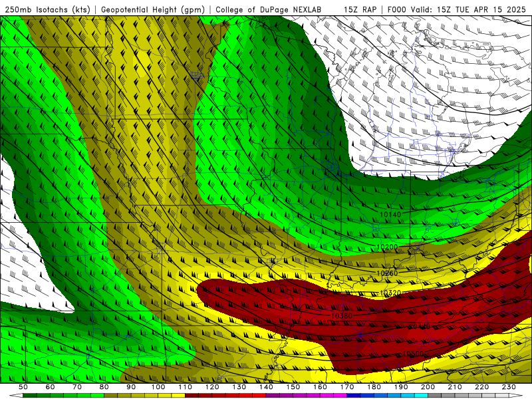
Task: Click the 170 value on the color scale
Action: click(x=346, y=387)
